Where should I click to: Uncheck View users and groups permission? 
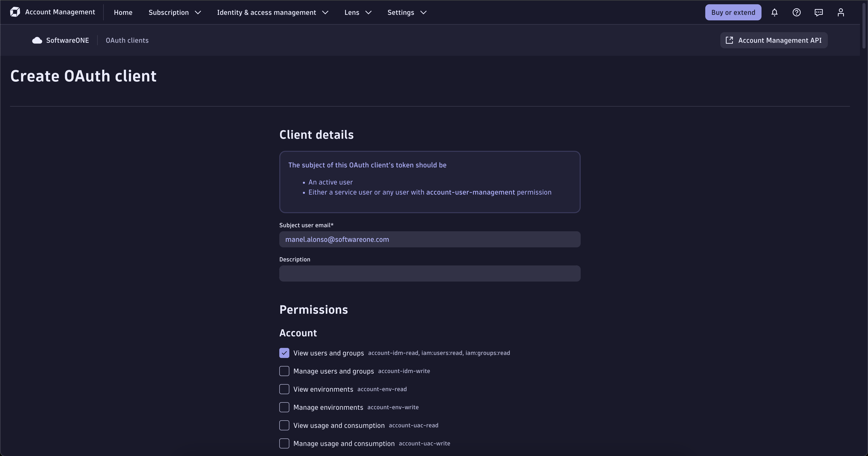point(284,353)
